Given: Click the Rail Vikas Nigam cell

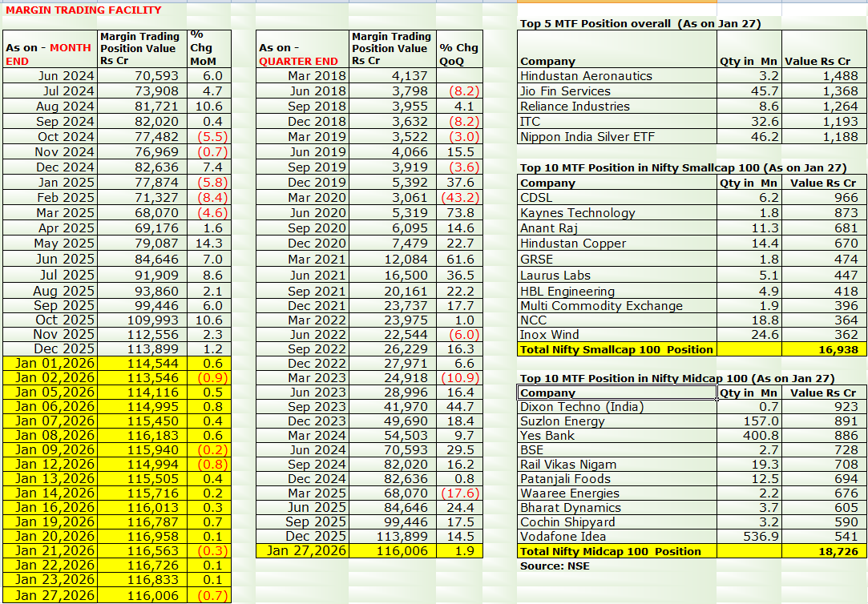Looking at the screenshot, I should click(616, 464).
